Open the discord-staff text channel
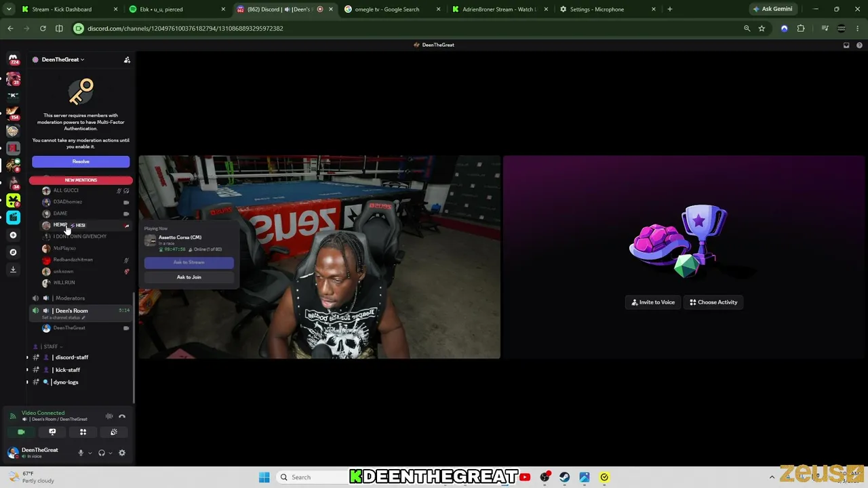 (71, 357)
